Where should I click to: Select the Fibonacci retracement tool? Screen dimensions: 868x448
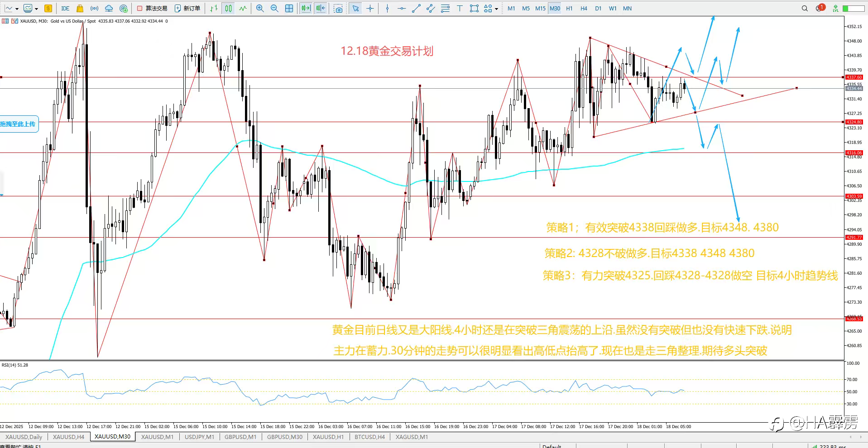[445, 8]
